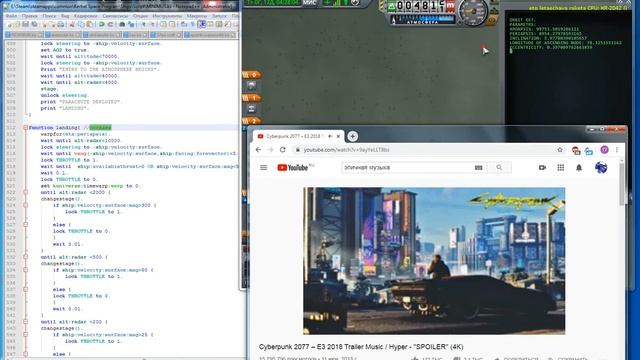The width and height of the screenshot is (640, 360).
Task: Select the Cyberpunk 2077 Chrome tab
Action: [x=297, y=136]
